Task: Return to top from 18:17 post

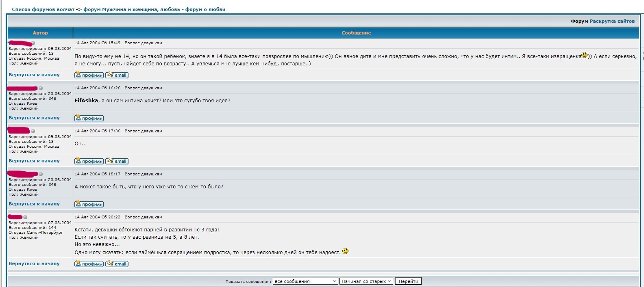Action: (x=34, y=204)
